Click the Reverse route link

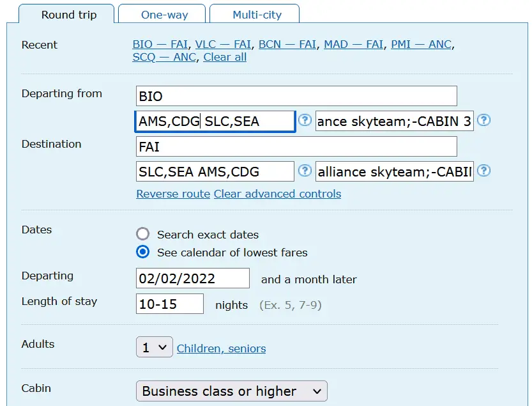pos(173,194)
